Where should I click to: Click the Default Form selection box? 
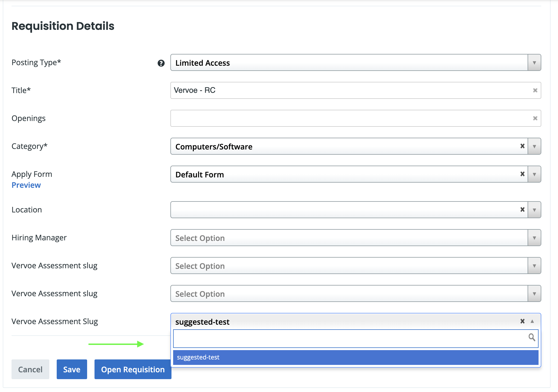[356, 174]
